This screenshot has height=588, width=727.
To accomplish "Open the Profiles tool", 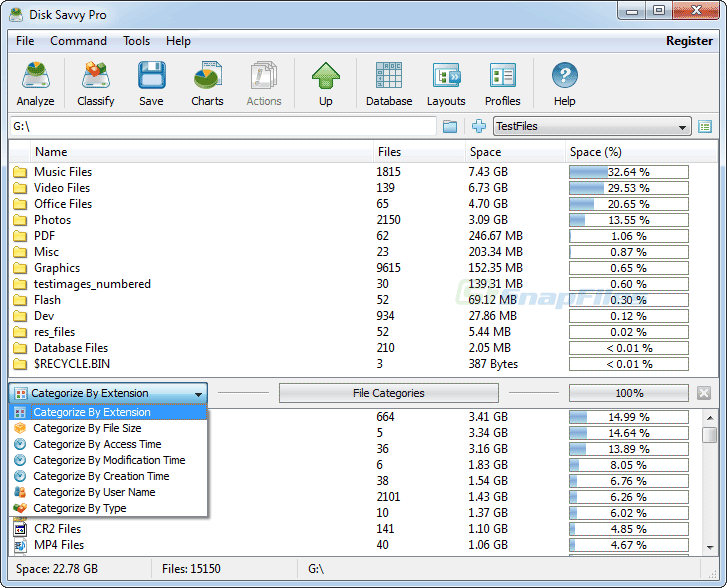I will (x=503, y=83).
